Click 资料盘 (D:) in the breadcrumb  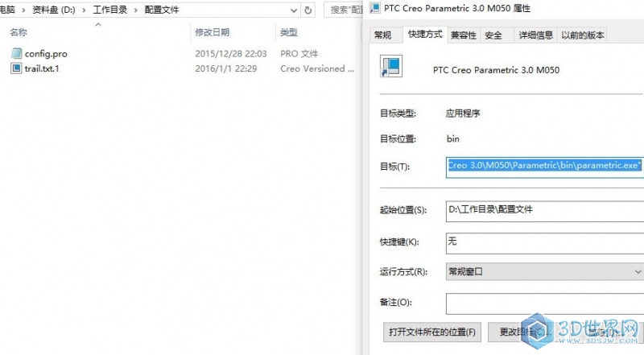coord(54,10)
